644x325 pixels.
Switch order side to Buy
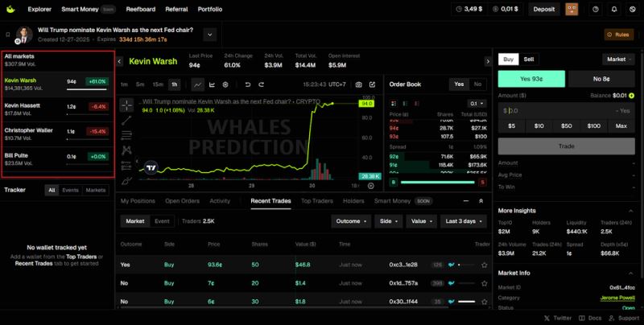click(x=509, y=59)
